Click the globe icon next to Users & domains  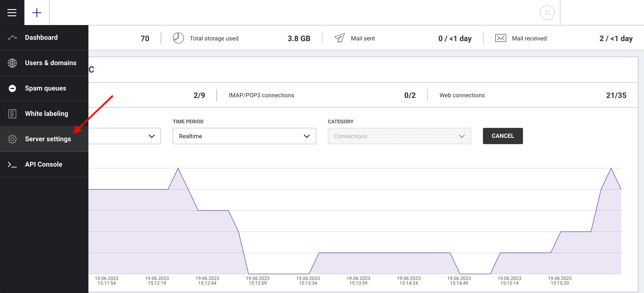[12, 63]
